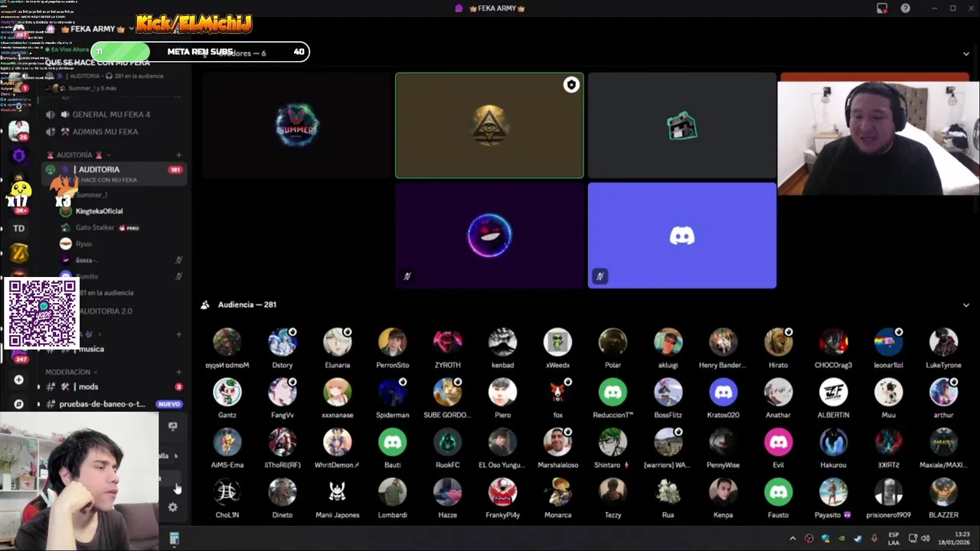Select the highlighted pyramid eye speaker tile
Image resolution: width=980 pixels, height=551 pixels.
pyautogui.click(x=489, y=126)
